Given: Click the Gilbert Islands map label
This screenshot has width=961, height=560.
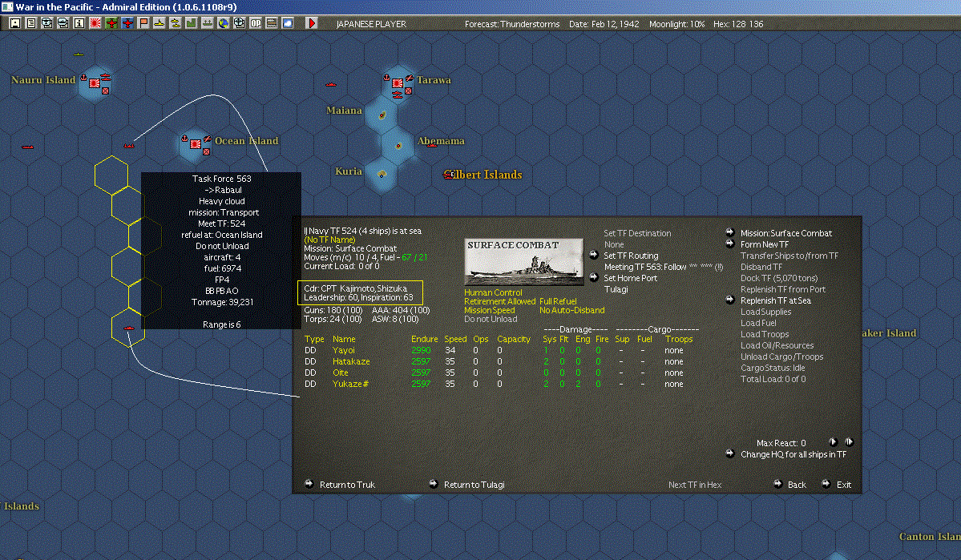Looking at the screenshot, I should (483, 175).
